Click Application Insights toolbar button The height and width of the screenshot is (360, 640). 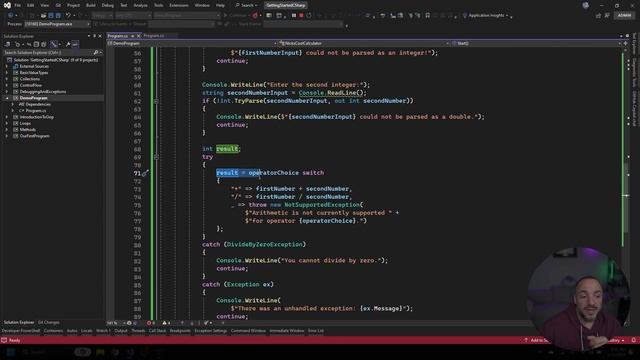[x=486, y=16]
